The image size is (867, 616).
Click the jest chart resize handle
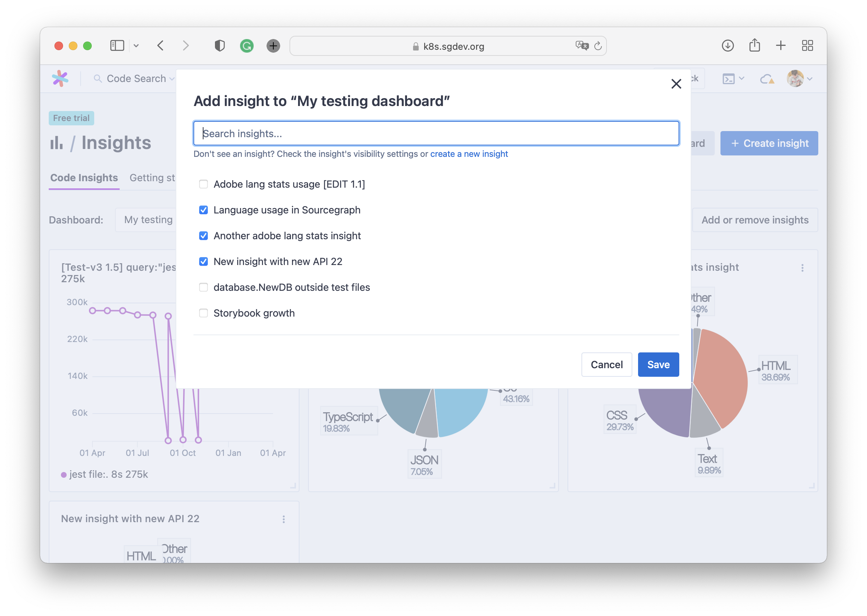click(293, 486)
